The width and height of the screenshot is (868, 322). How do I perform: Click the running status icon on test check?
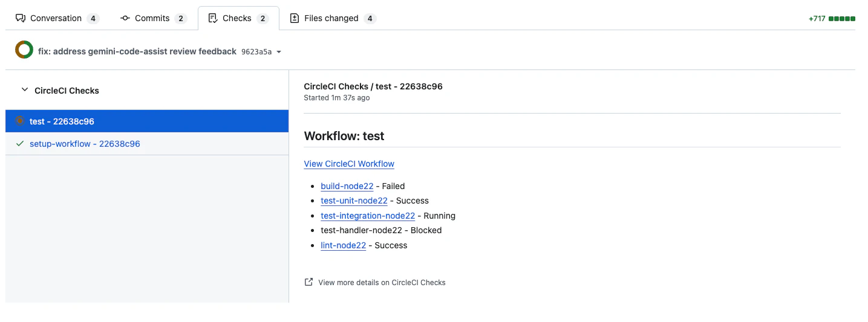pos(20,121)
